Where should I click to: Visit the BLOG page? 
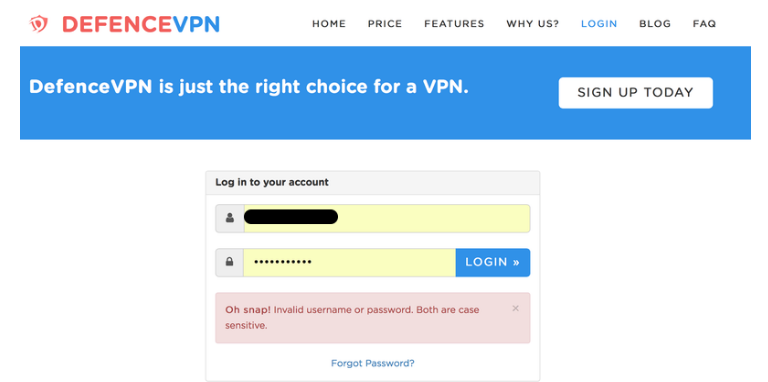pyautogui.click(x=655, y=24)
